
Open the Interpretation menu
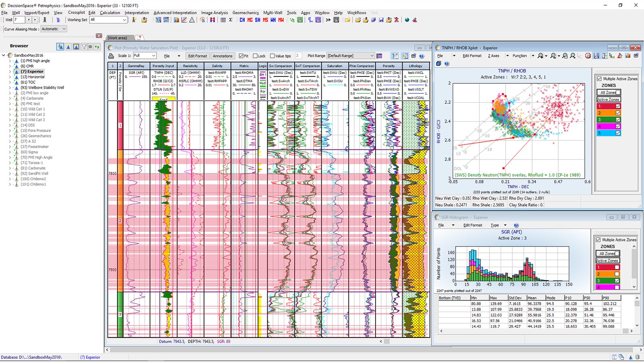(136, 12)
